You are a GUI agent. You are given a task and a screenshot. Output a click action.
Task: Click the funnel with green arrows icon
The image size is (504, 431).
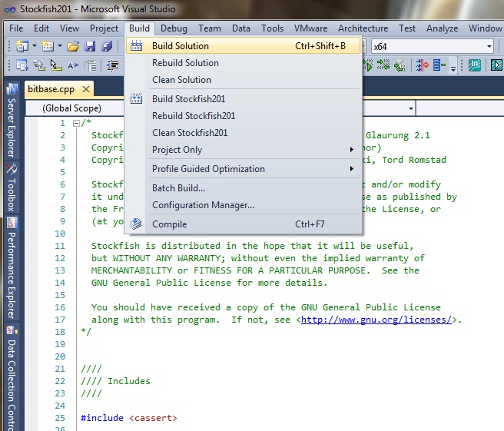click(400, 65)
